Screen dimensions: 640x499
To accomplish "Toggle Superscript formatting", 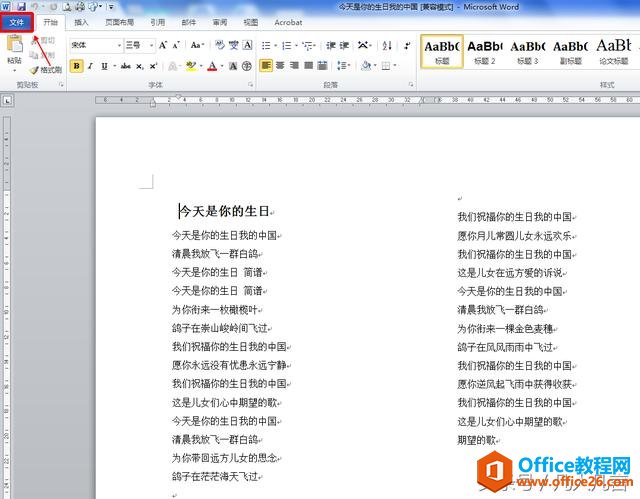I will click(153, 66).
